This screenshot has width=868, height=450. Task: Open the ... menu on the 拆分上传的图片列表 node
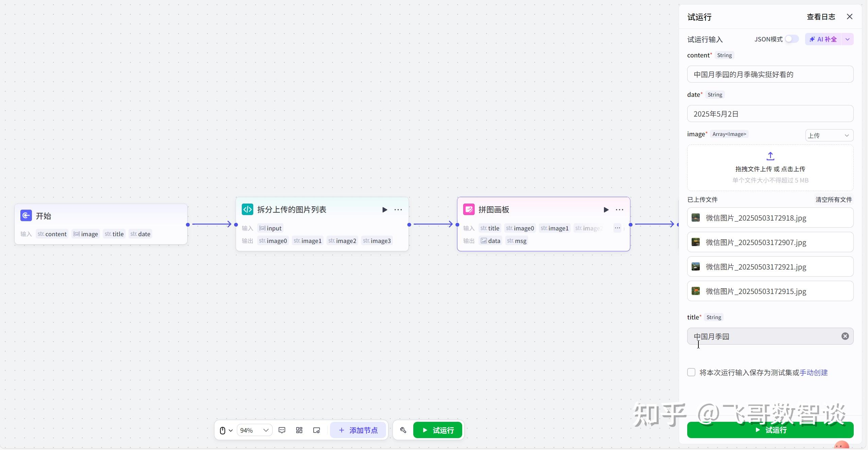398,210
